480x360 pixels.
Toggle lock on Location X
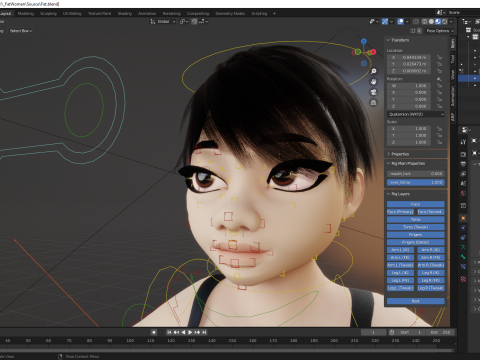tap(439, 57)
